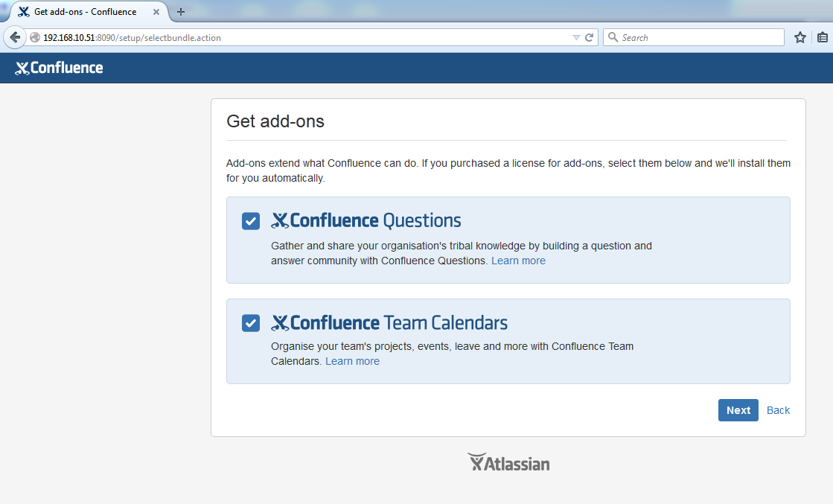Click the 'Add-ons extend what Confluence can do' paragraph
The image size is (833, 504).
click(x=508, y=170)
